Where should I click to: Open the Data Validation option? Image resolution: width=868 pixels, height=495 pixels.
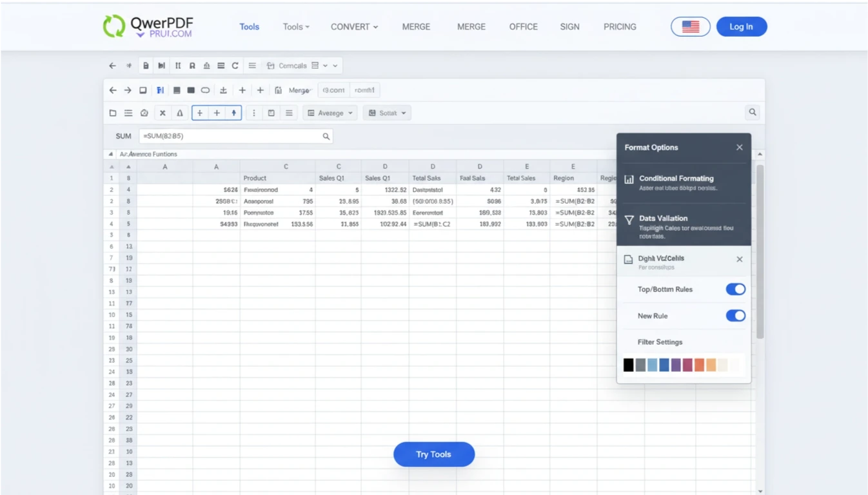[x=684, y=226]
